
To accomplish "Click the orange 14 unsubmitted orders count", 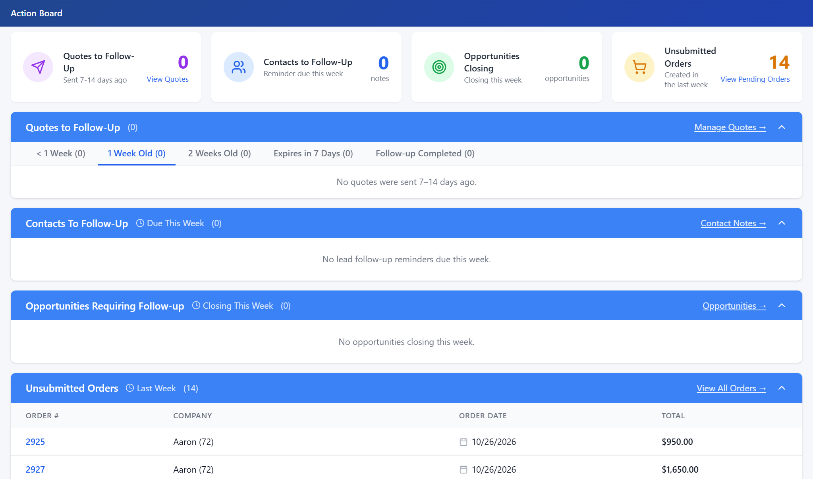I will coord(779,62).
